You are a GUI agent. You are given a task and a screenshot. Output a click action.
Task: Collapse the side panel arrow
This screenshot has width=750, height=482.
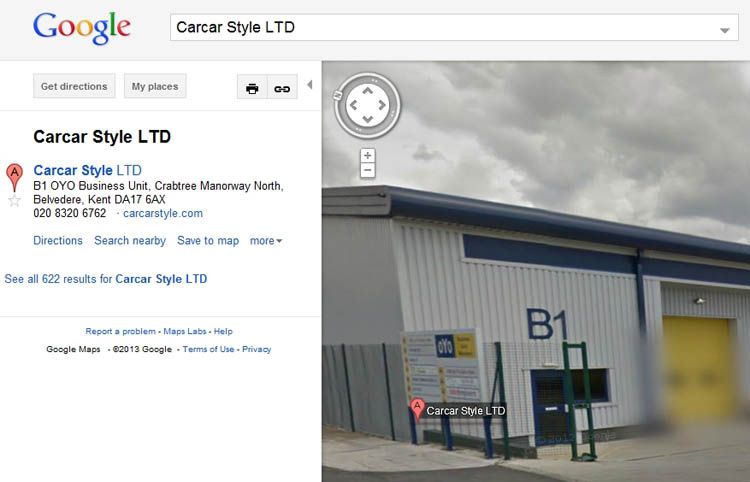(309, 85)
